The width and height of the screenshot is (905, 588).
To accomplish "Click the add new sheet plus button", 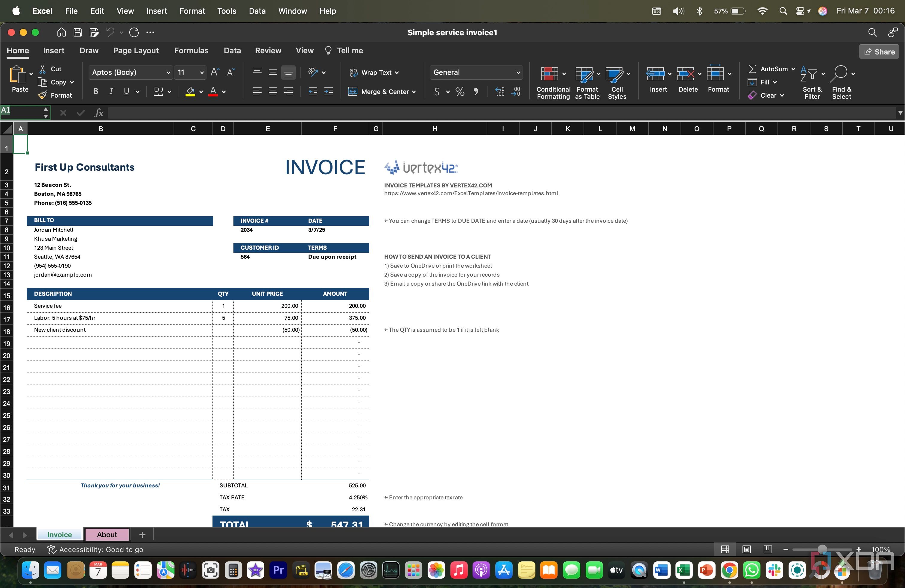I will (142, 534).
